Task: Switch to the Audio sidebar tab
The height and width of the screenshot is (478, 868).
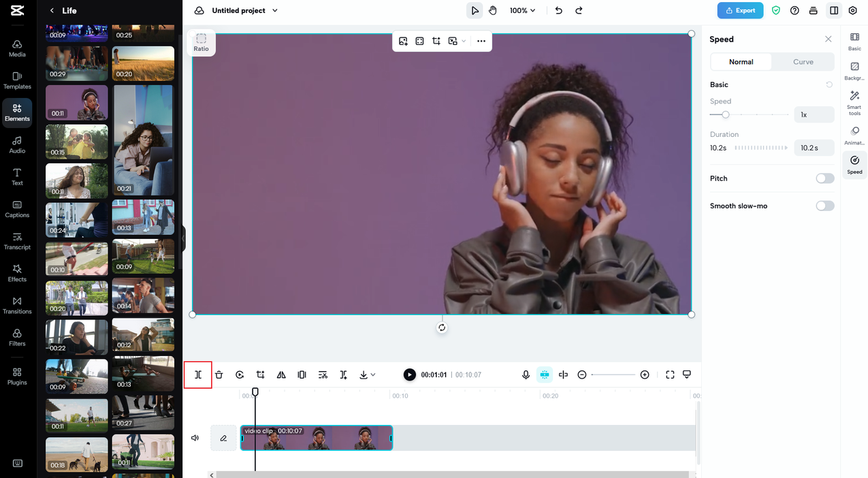Action: pyautogui.click(x=17, y=144)
